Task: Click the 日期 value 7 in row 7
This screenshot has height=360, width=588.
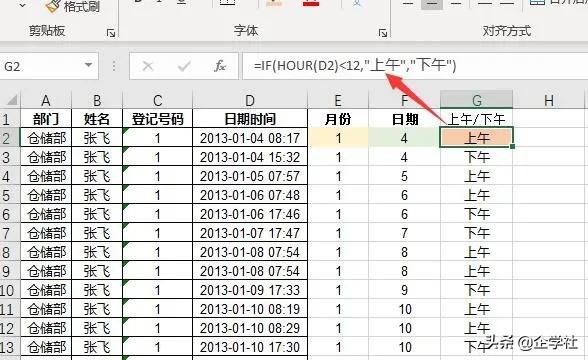Action: tap(404, 233)
